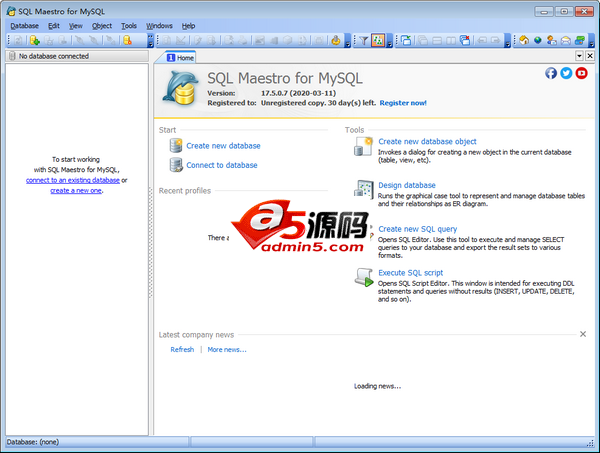Click the More news... link

tap(227, 350)
